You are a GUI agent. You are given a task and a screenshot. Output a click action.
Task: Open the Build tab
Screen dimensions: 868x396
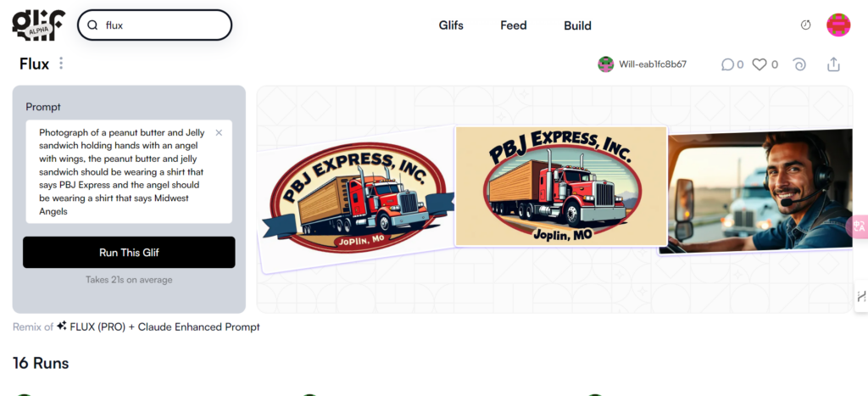point(577,25)
